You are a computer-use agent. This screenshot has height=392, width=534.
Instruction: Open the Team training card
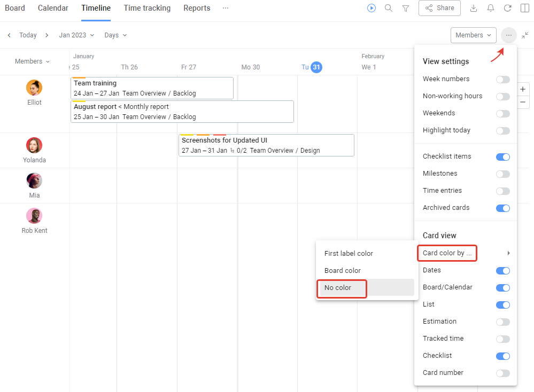pos(152,88)
